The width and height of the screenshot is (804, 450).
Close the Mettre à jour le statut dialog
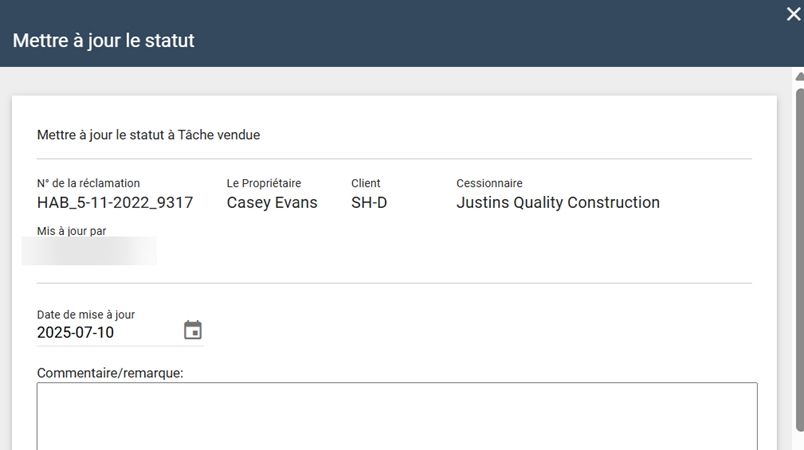pyautogui.click(x=793, y=14)
